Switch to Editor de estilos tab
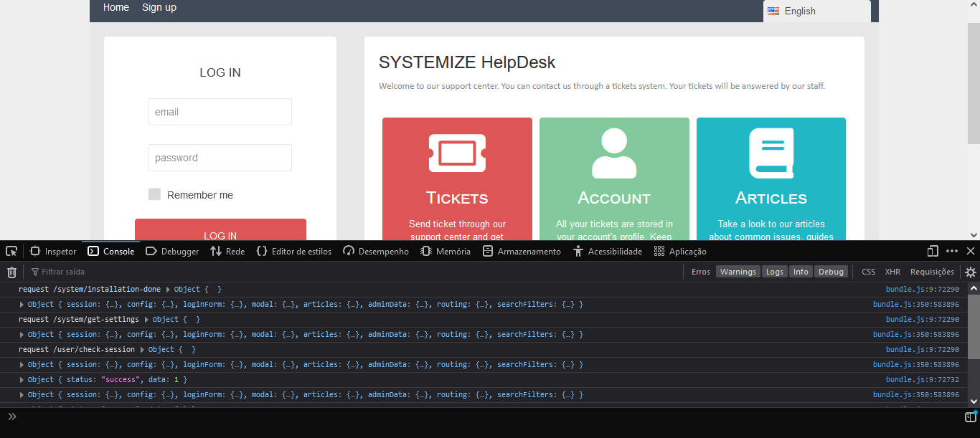The width and height of the screenshot is (980, 438). [294, 251]
